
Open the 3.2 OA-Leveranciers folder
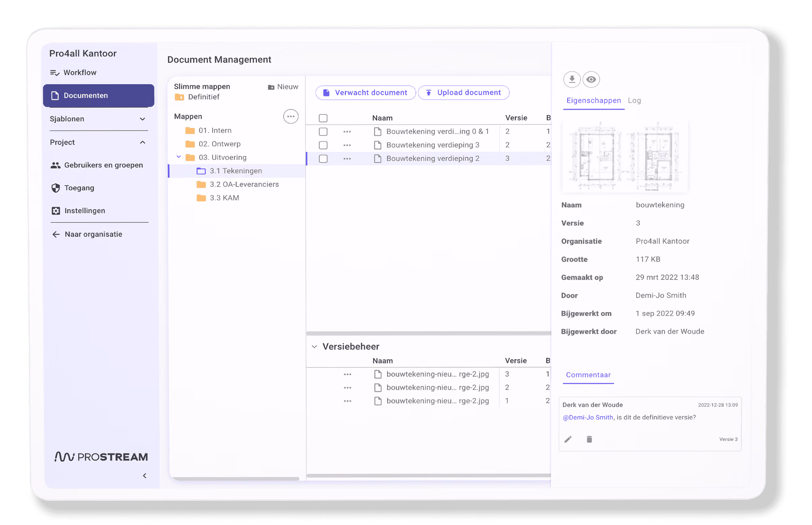pyautogui.click(x=238, y=185)
